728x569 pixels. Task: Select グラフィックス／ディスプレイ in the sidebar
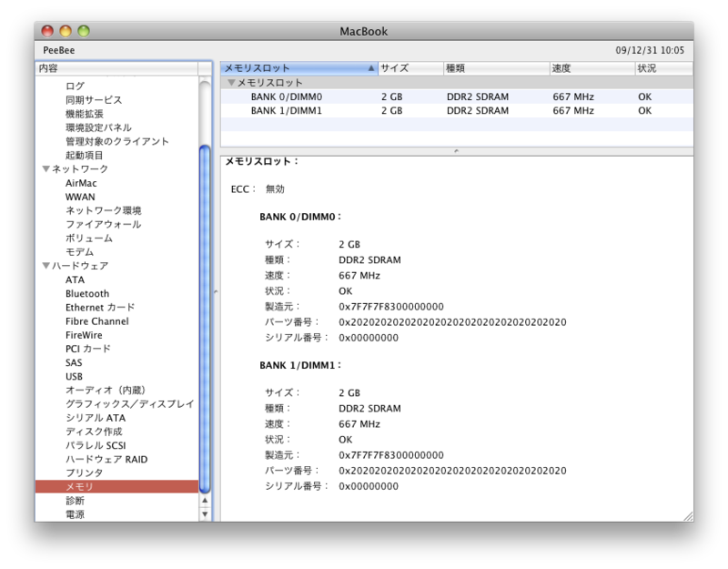click(x=129, y=403)
